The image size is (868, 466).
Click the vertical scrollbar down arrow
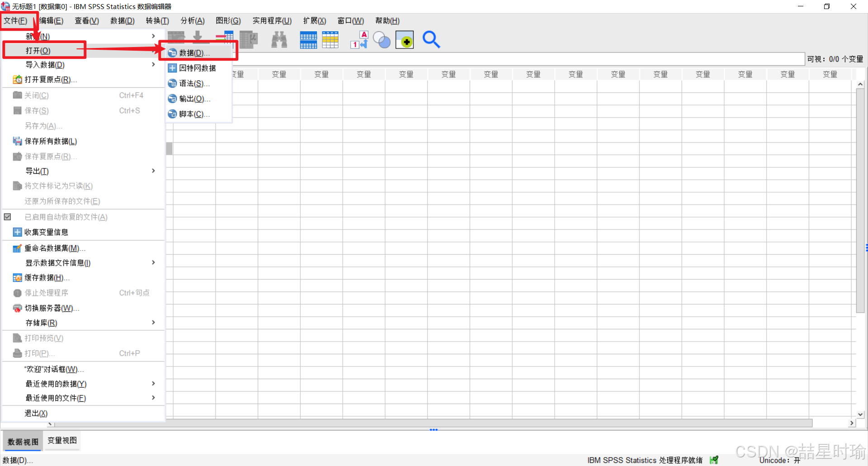coord(860,414)
